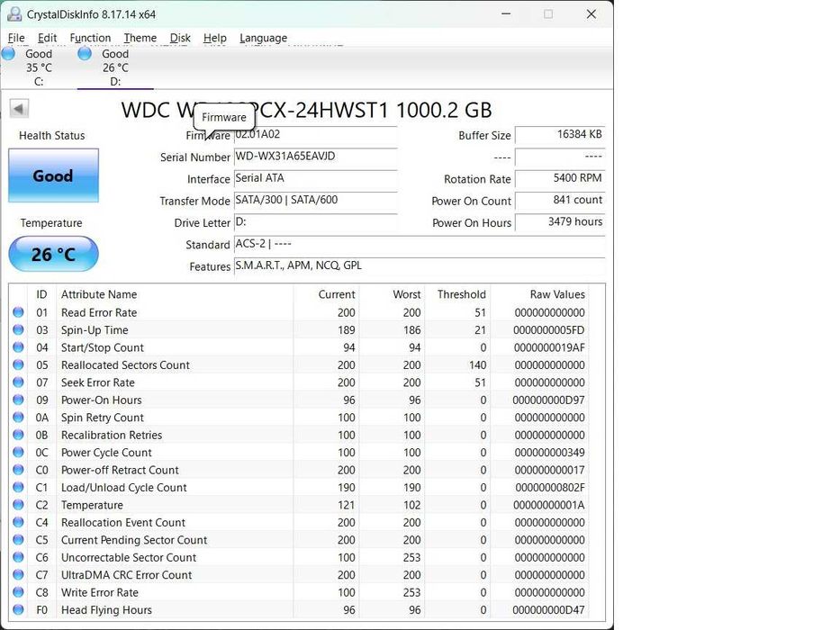Click raw value 000000000D47

pos(548,609)
